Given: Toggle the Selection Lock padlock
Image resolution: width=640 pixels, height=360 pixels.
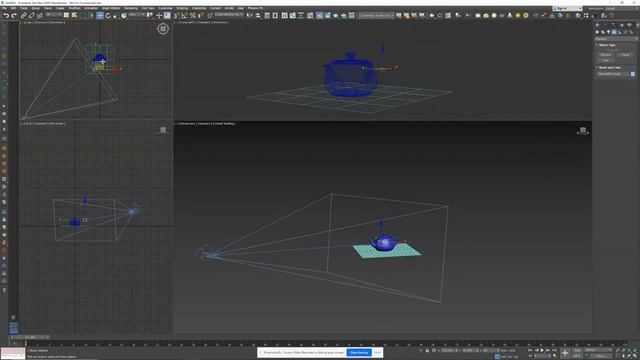Looking at the screenshot, I should 427,350.
